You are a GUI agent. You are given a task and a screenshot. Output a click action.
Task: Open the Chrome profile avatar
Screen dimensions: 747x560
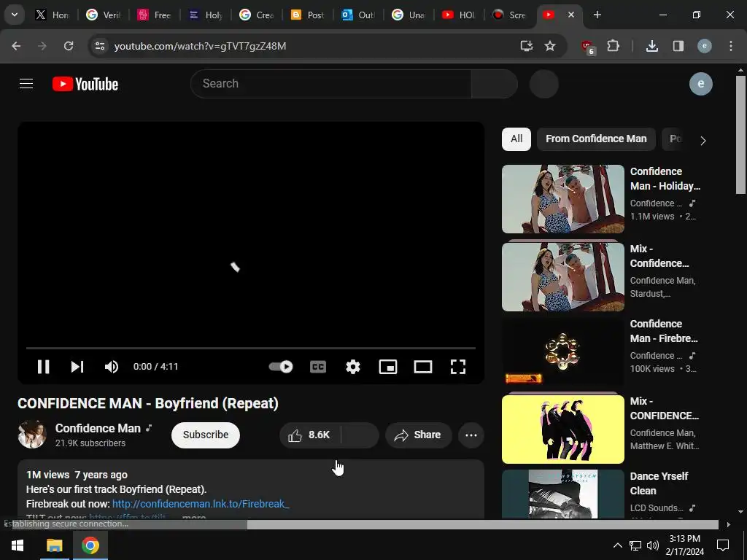click(x=705, y=46)
